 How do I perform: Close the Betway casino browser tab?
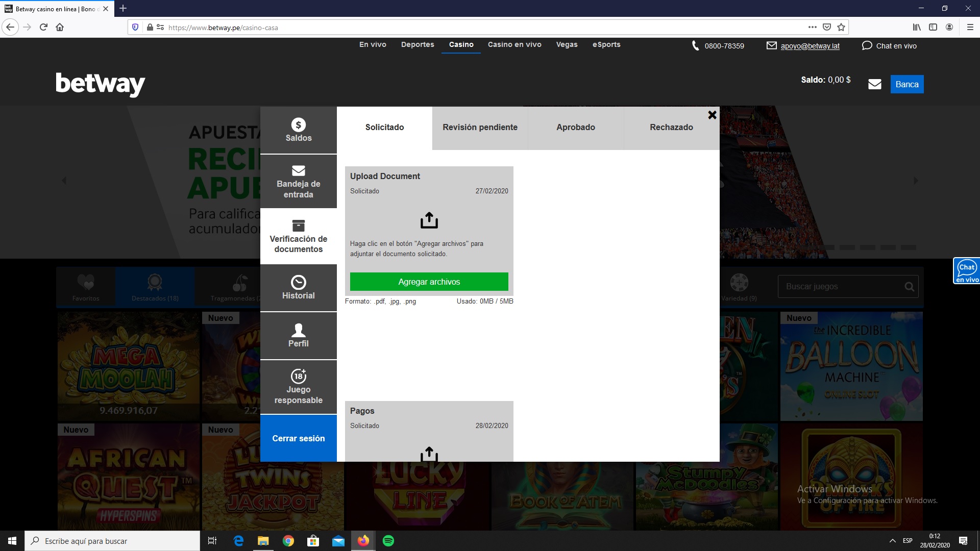pos(106,9)
